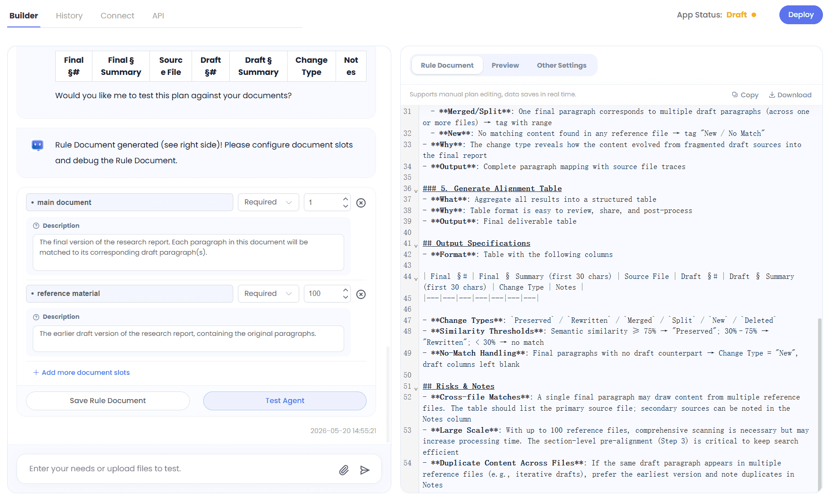Decrease reference material count stepper

pos(346,297)
